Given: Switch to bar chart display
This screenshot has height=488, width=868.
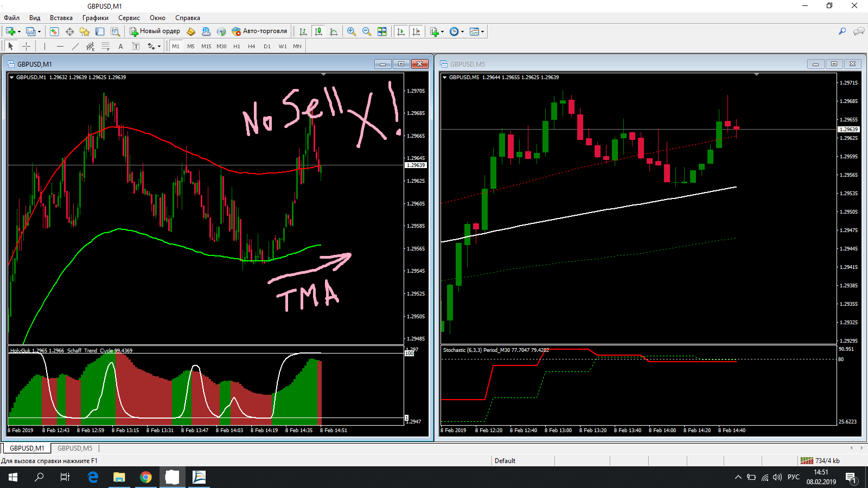Looking at the screenshot, I should pos(303,31).
